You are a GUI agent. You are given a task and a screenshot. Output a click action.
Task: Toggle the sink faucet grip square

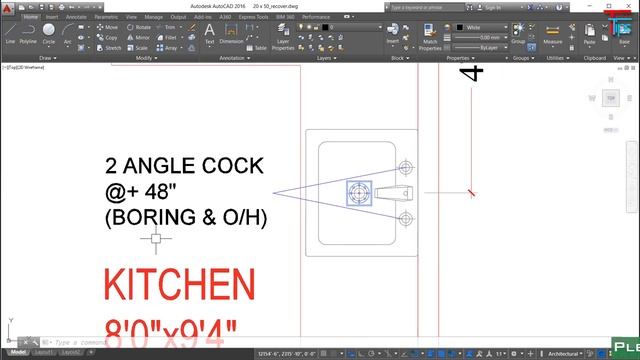[359, 193]
